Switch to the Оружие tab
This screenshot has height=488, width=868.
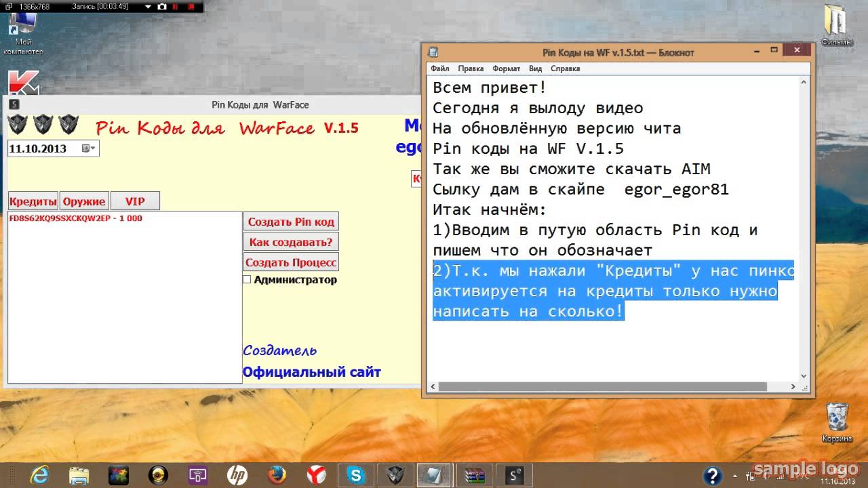(84, 201)
